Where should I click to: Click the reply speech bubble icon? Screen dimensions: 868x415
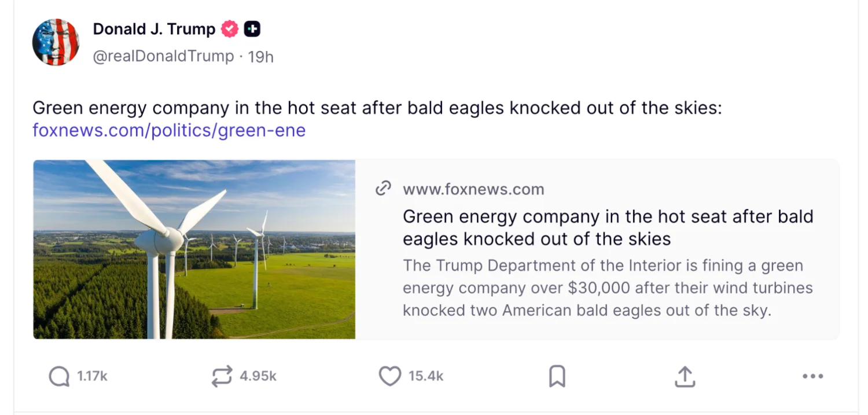pos(59,377)
